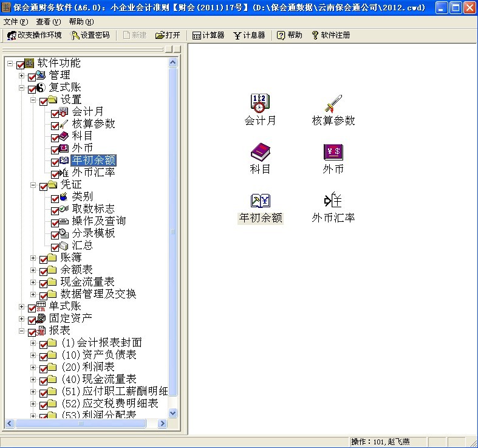
Task: Select 操作及查询 in the tree
Action: [98, 221]
